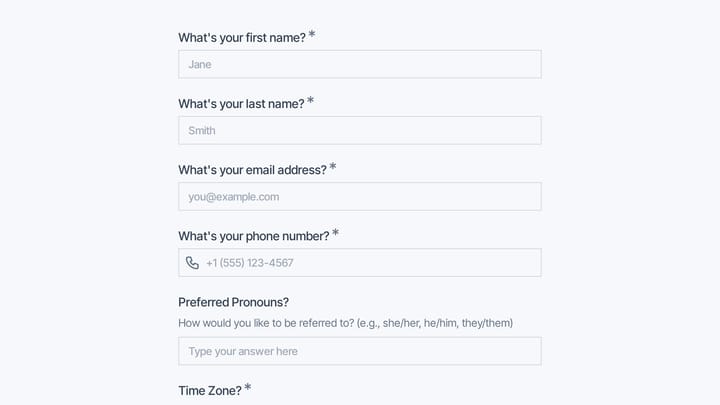This screenshot has width=720, height=405.
Task: Activate the phone number input field
Action: pos(360,263)
